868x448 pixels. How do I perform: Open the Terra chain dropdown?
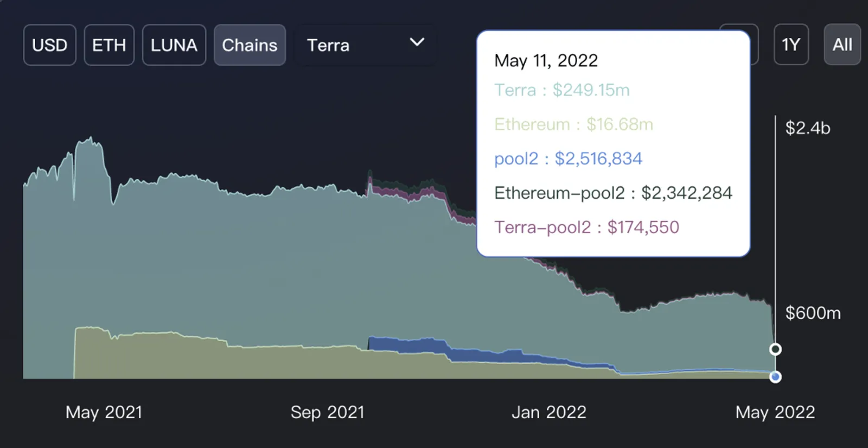pyautogui.click(x=365, y=45)
